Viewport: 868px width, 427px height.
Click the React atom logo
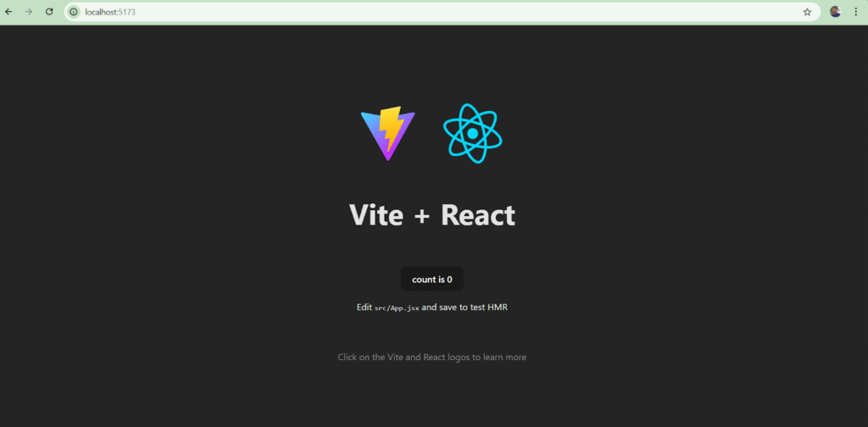click(473, 133)
